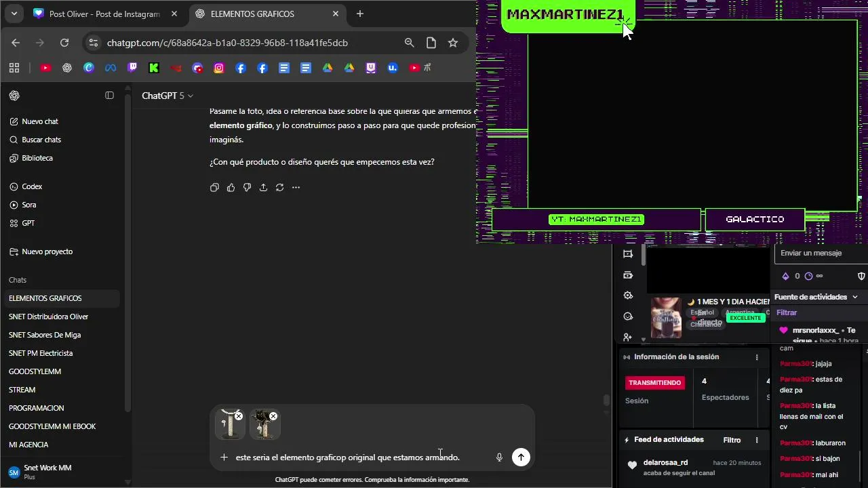This screenshot has height=488, width=868.
Task: Open the zoom magnifier icon in address bar
Action: pyautogui.click(x=410, y=43)
